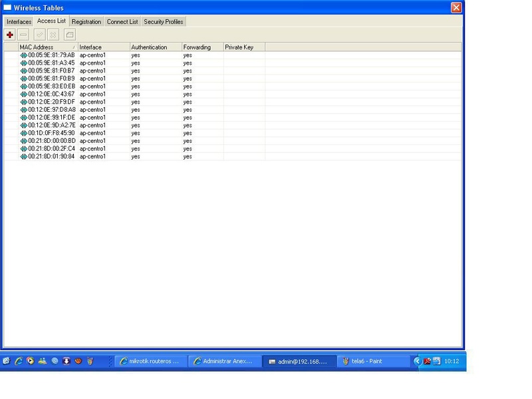Open MSN Messenger quick launch icon
This screenshot has width=532, height=399.
(x=43, y=361)
